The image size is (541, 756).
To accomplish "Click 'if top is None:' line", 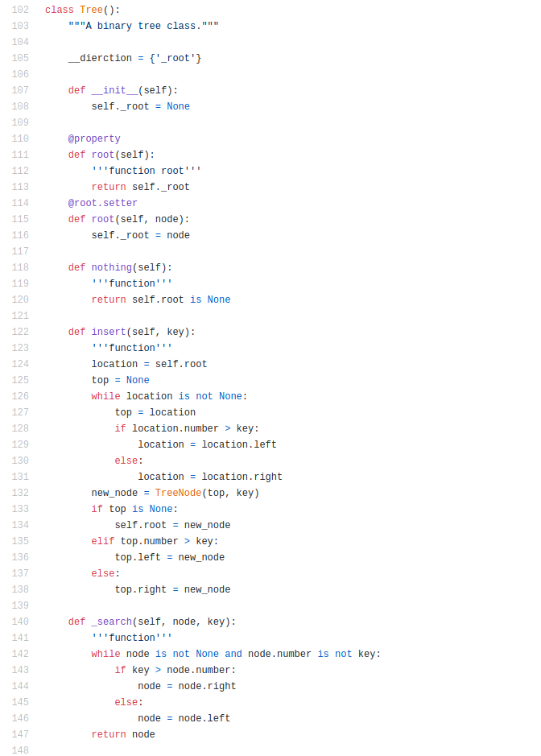I will (134, 509).
